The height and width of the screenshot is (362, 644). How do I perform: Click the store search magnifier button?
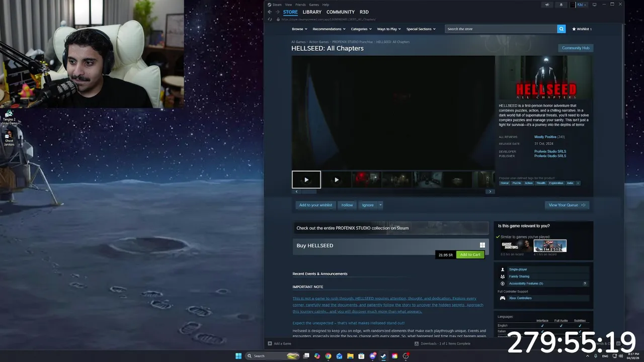tap(561, 29)
